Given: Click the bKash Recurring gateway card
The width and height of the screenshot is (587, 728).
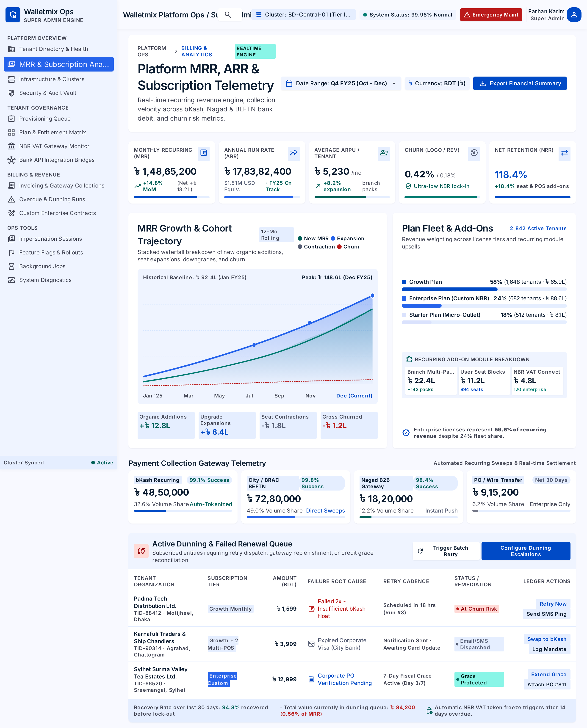Looking at the screenshot, I should [183, 497].
